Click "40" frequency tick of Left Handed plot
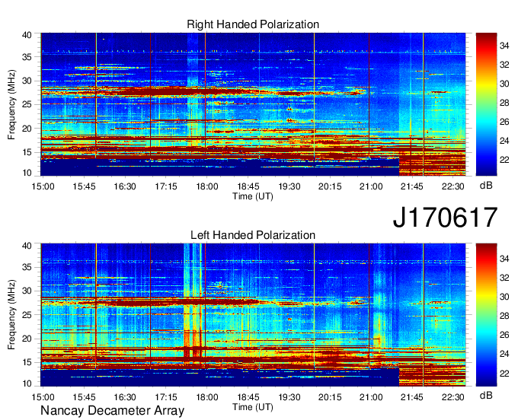This screenshot has height=420, width=518. coord(27,246)
